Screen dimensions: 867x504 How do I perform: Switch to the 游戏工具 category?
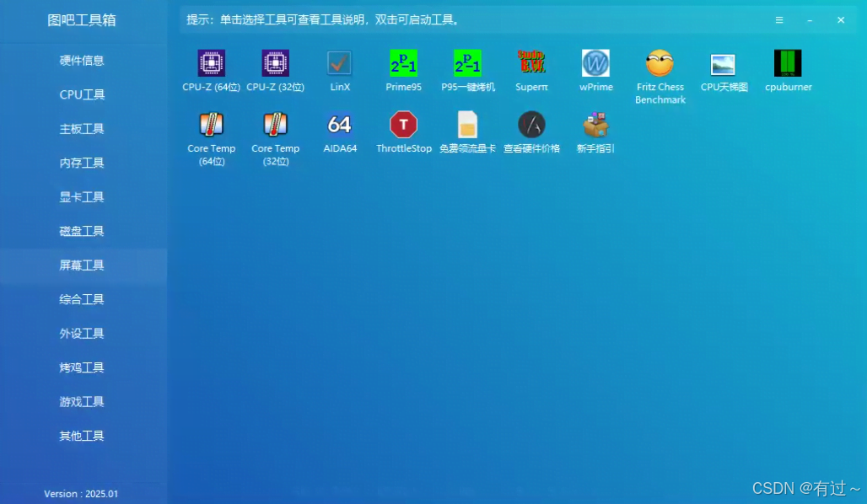(82, 402)
